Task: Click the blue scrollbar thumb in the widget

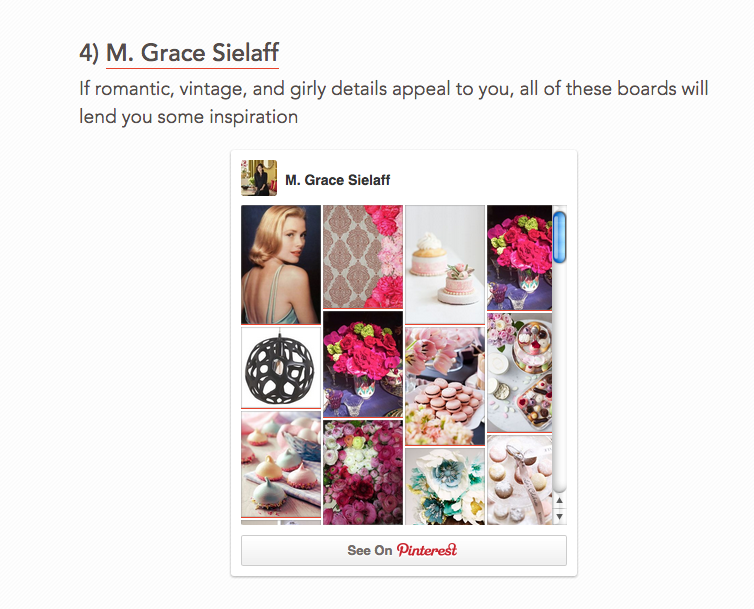Action: [x=560, y=236]
